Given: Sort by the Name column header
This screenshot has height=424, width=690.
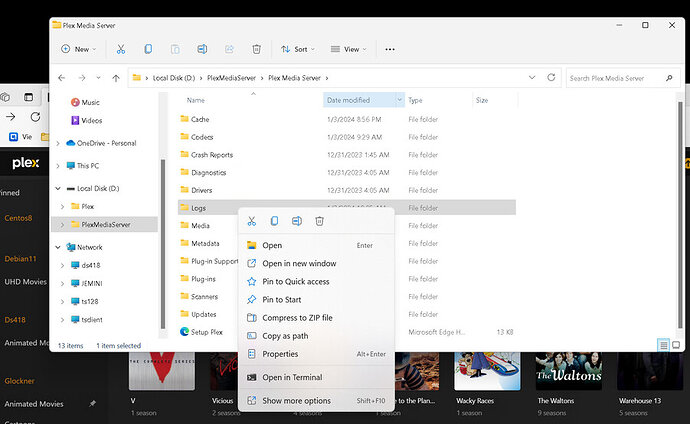Looking at the screenshot, I should (x=196, y=100).
